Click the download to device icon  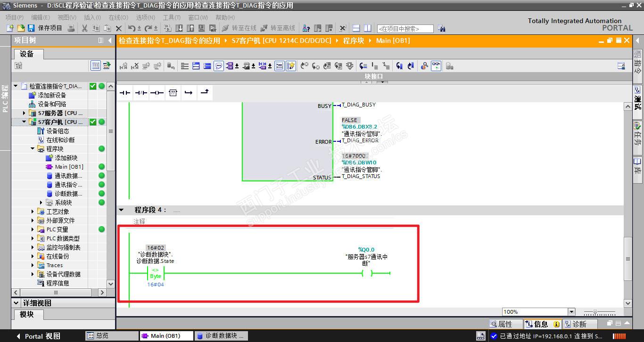[179, 28]
